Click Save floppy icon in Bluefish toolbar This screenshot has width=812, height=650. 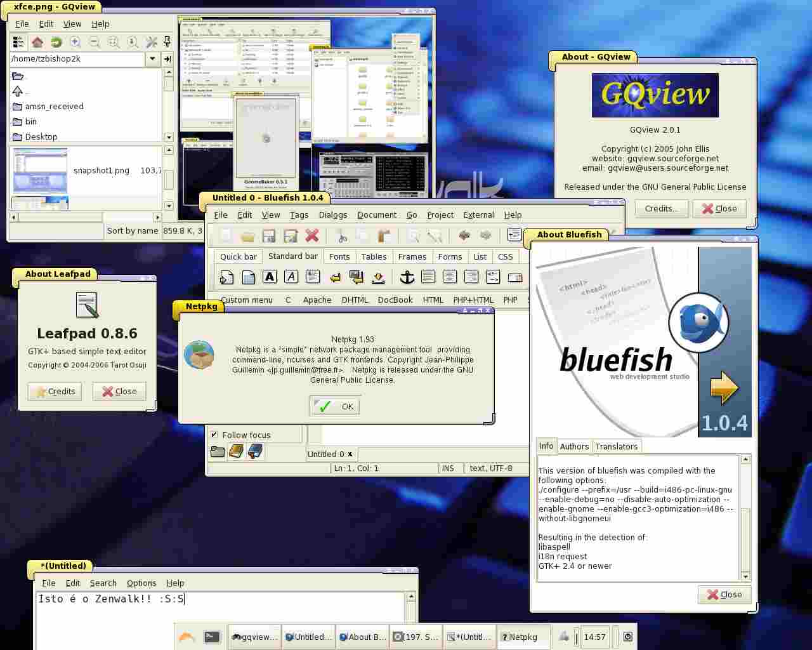point(269,236)
